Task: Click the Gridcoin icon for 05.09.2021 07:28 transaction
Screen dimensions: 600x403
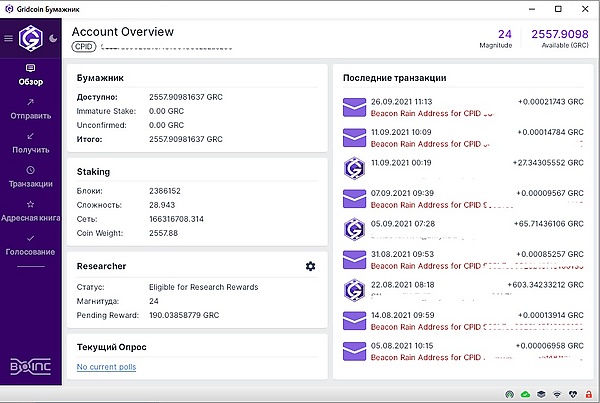Action: point(354,229)
